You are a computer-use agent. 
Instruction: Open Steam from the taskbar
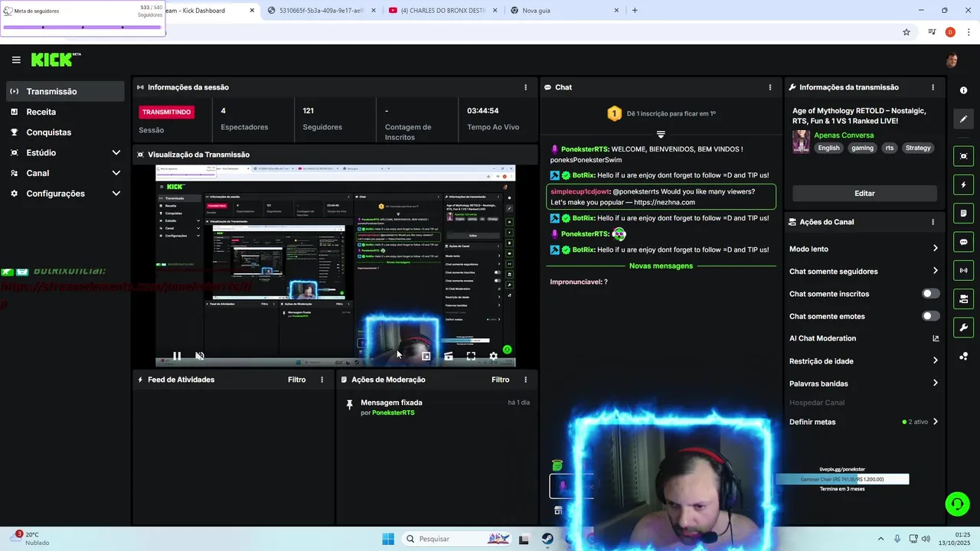(547, 539)
